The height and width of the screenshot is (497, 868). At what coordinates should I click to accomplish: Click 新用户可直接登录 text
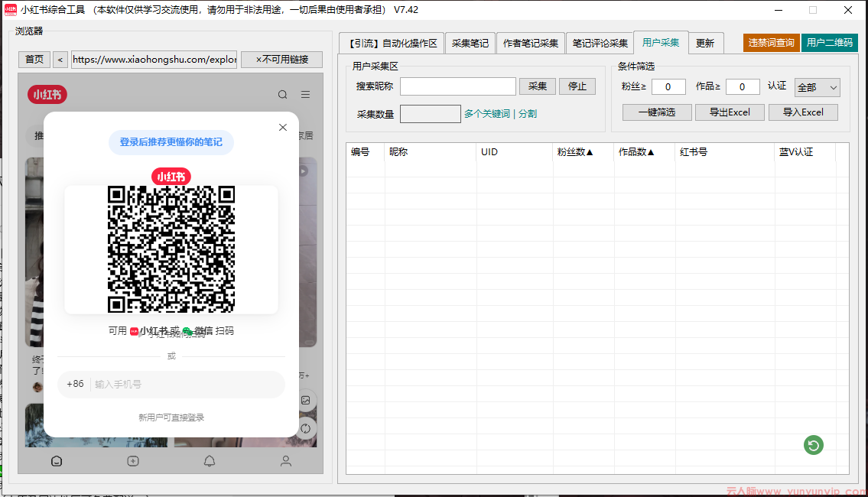coord(171,417)
